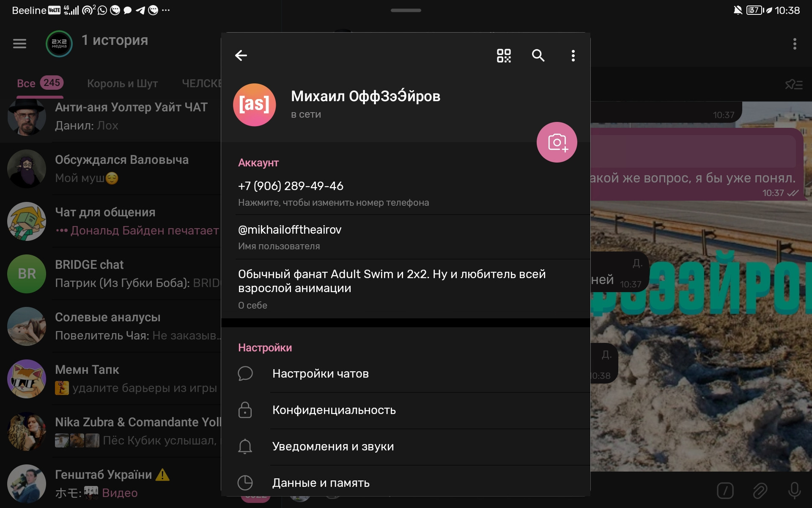Viewport: 812px width, 508px height.
Task: Open the pinned messages list icon
Action: 793,85
